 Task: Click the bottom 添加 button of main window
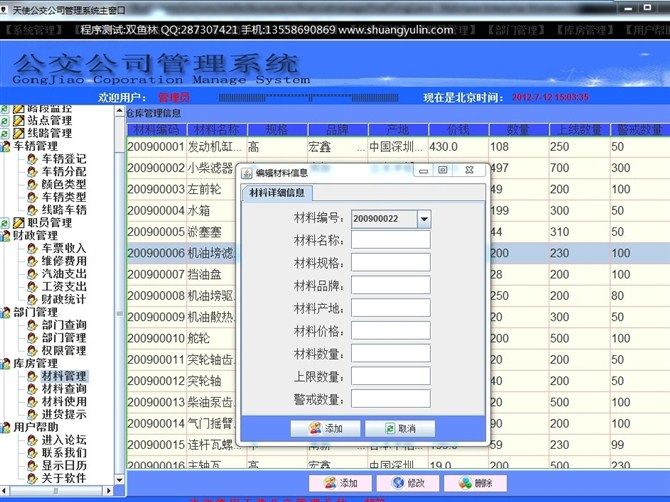[341, 483]
